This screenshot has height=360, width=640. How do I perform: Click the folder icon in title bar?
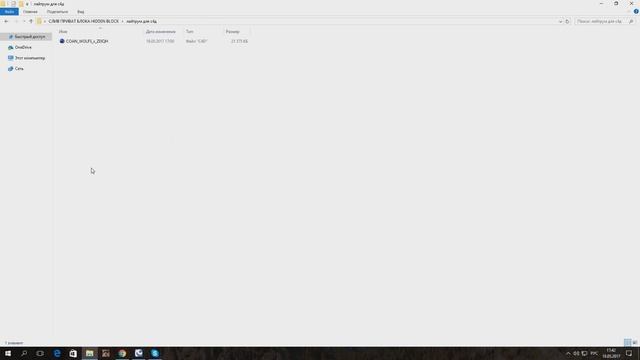tap(3, 4)
